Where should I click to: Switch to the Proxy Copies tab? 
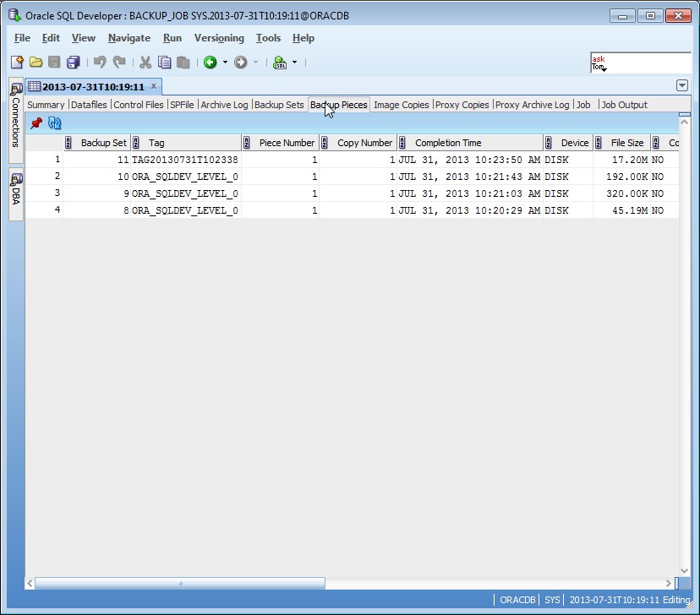tap(462, 105)
